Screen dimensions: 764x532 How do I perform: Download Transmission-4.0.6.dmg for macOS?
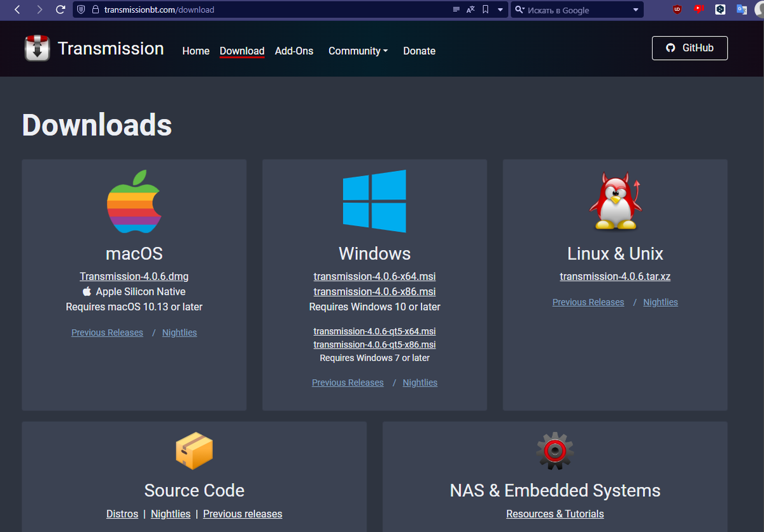click(x=134, y=277)
